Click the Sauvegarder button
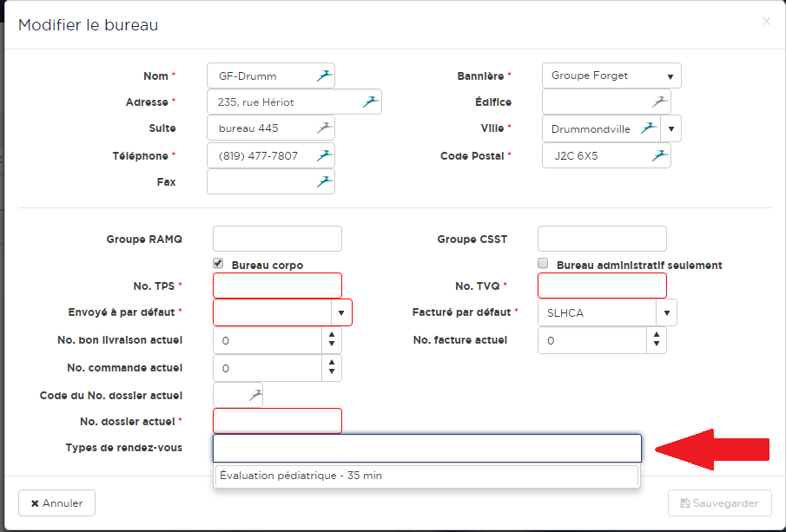 [x=719, y=503]
